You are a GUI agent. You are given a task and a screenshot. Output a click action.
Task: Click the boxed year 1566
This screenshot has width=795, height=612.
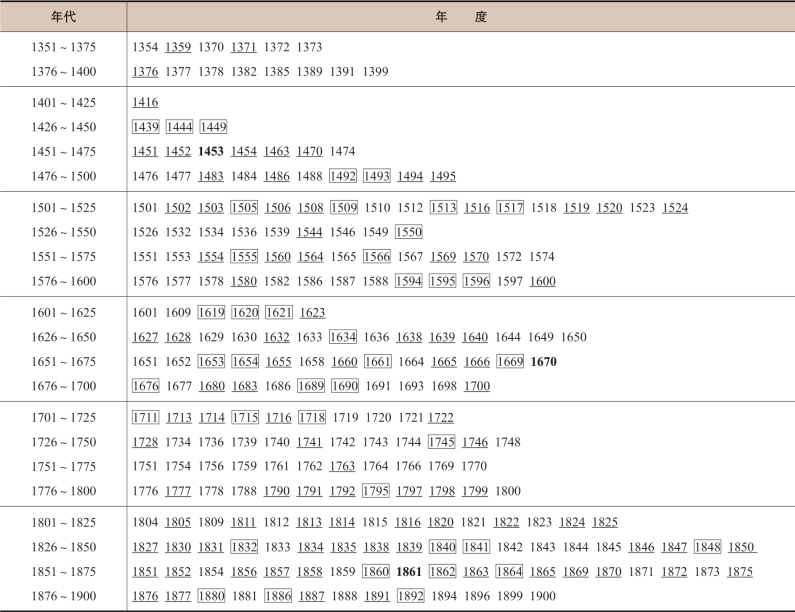(x=377, y=257)
